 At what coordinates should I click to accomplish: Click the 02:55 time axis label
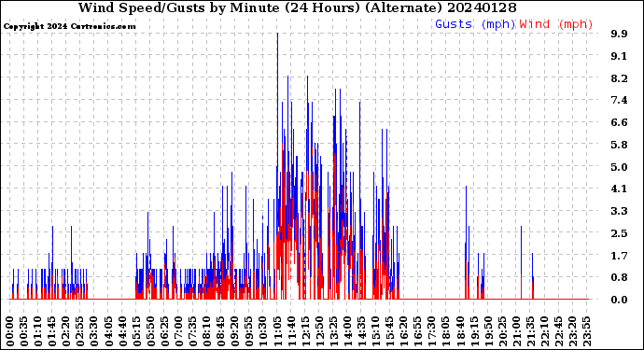click(x=80, y=330)
